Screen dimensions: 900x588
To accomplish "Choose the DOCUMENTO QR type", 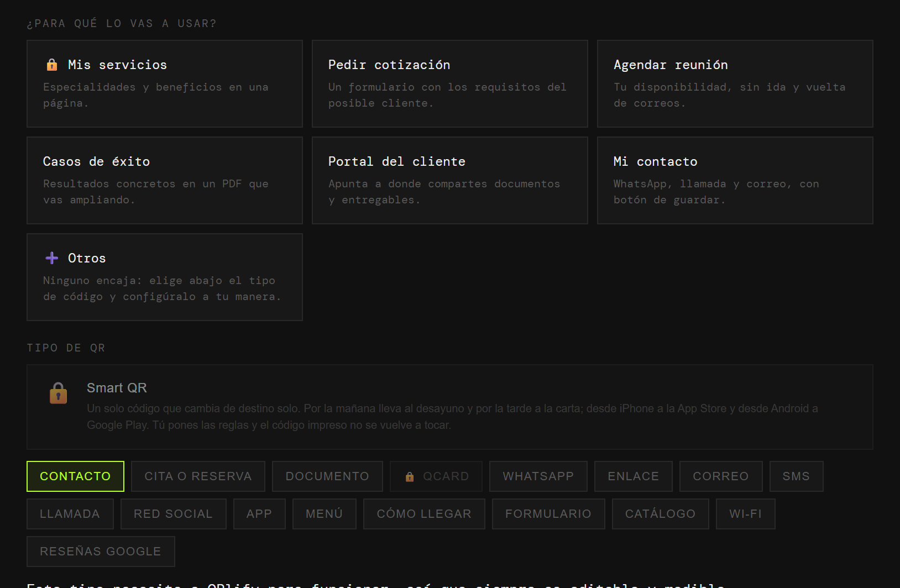I will [x=327, y=476].
